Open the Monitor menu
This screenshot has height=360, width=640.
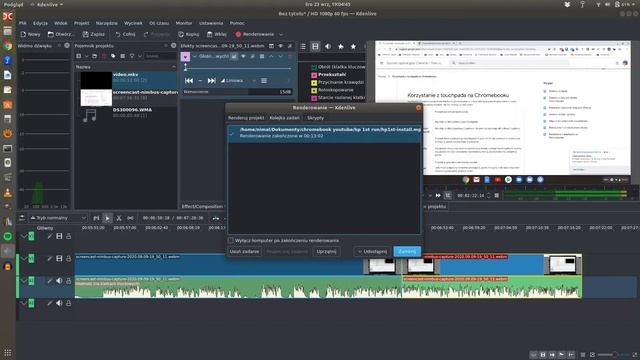click(x=184, y=23)
